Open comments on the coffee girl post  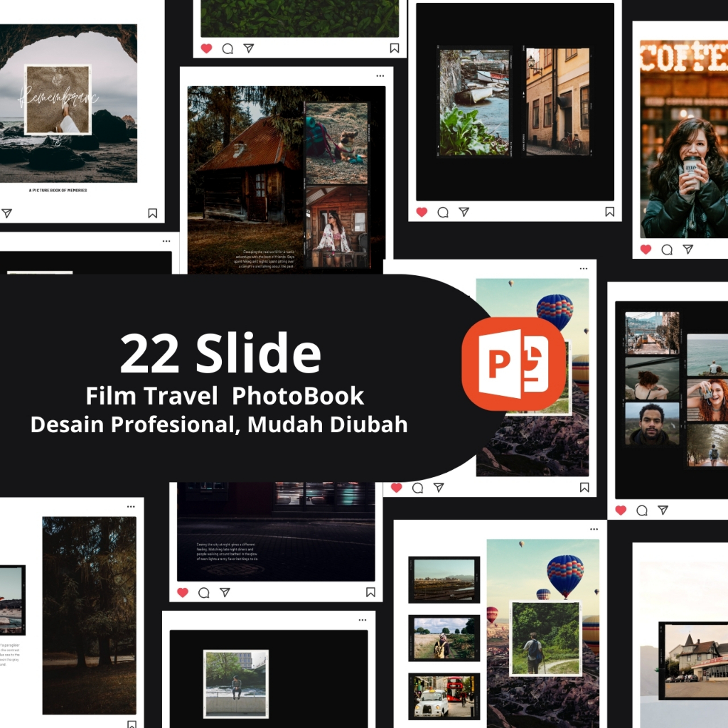point(667,250)
